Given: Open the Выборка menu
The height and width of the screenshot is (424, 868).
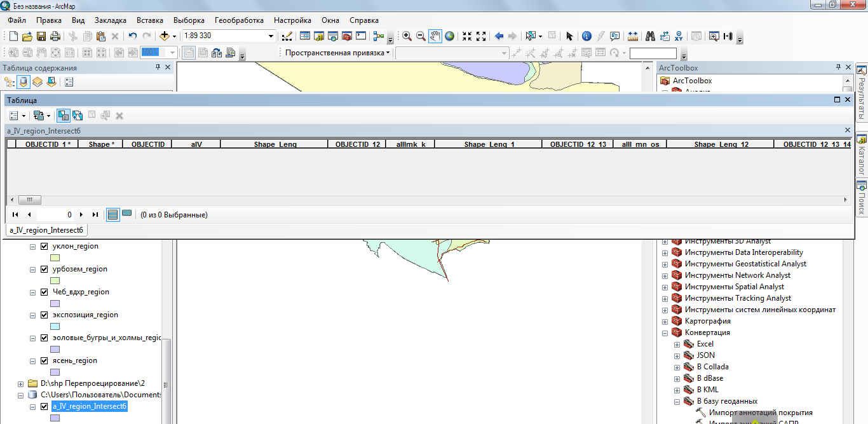Looking at the screenshot, I should (189, 20).
